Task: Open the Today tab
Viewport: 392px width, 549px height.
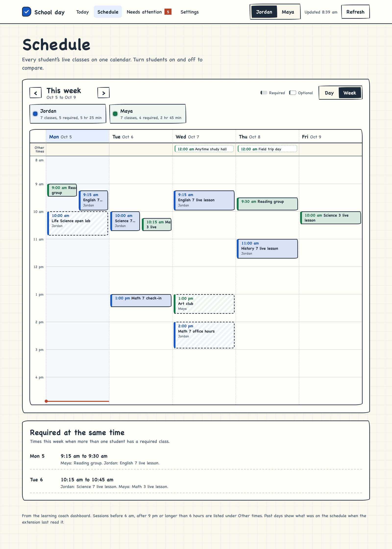Action: coord(82,12)
